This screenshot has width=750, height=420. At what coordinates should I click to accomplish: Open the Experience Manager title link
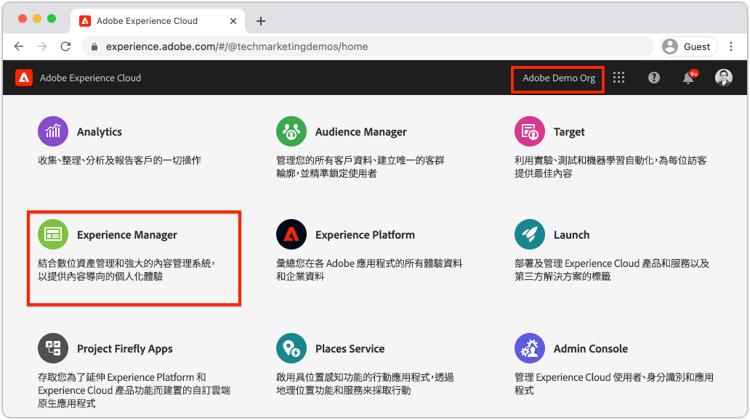[x=127, y=235]
